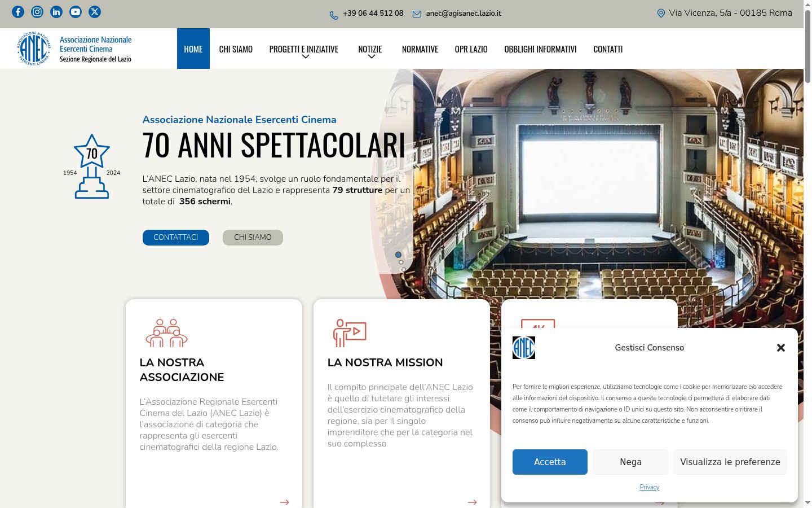Go to the Home menu item
Viewport: 812px width, 508px height.
coord(193,49)
